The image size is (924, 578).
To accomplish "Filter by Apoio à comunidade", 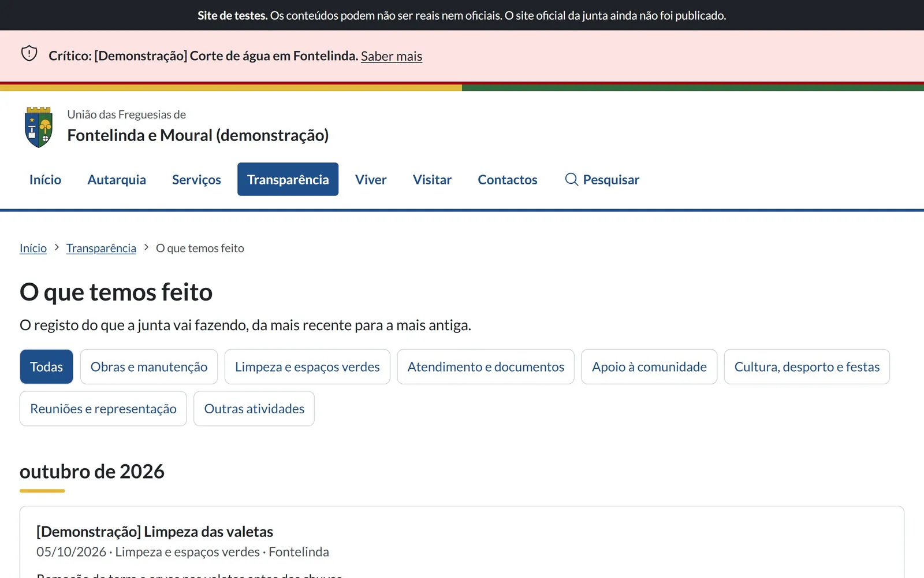I will [x=649, y=366].
